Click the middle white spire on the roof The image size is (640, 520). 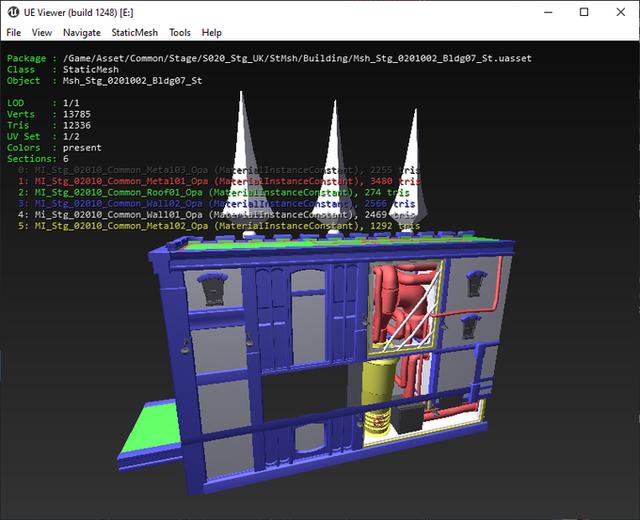point(334,160)
